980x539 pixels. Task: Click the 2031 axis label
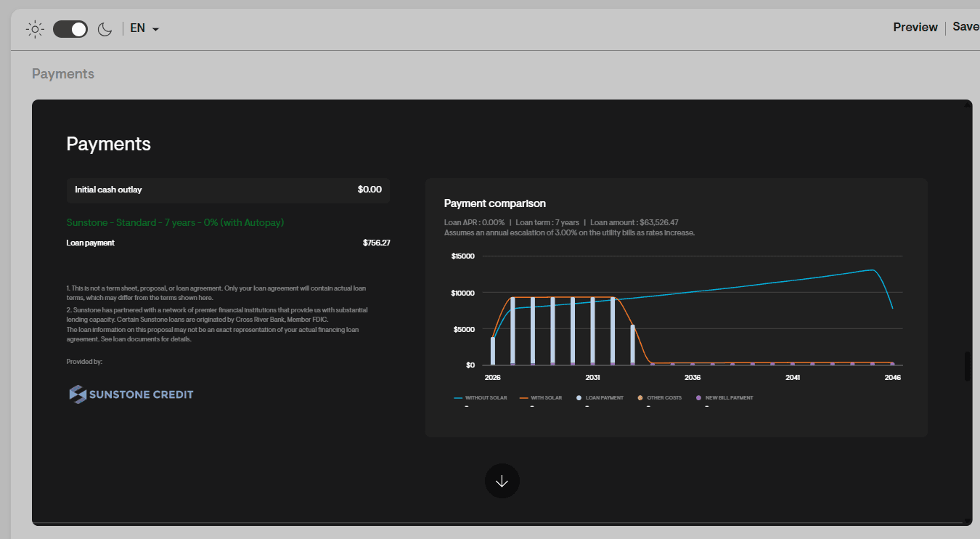point(592,378)
